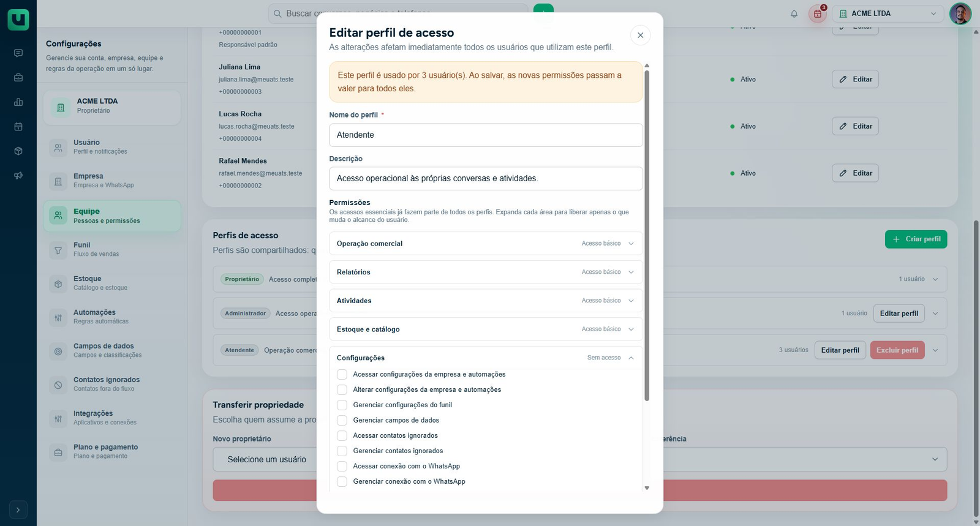Click Excluir perfil for Atendente
The height and width of the screenshot is (526, 980).
[897, 350]
